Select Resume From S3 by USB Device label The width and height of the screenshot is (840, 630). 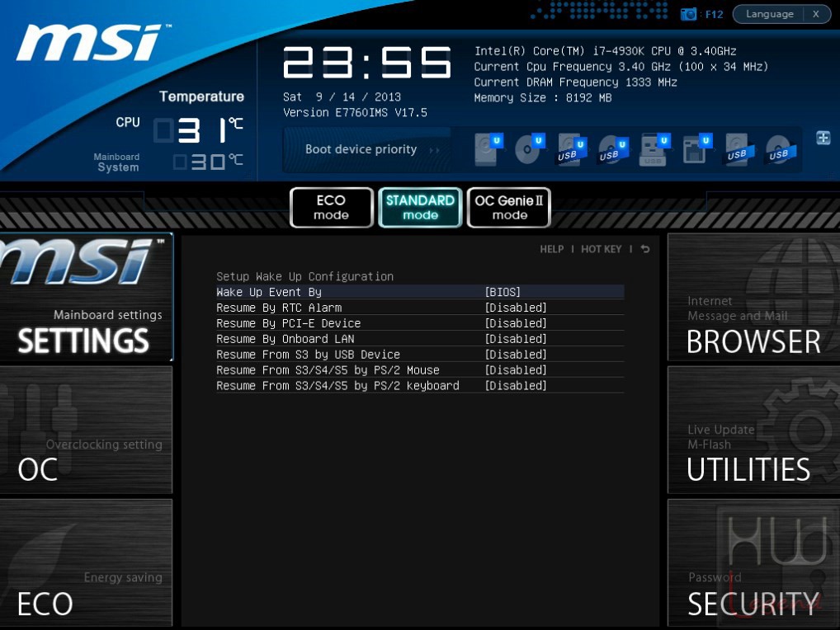pos(308,354)
